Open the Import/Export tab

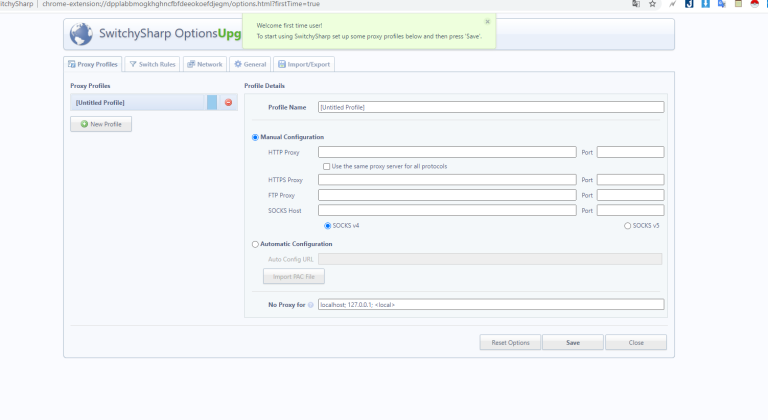click(304, 64)
